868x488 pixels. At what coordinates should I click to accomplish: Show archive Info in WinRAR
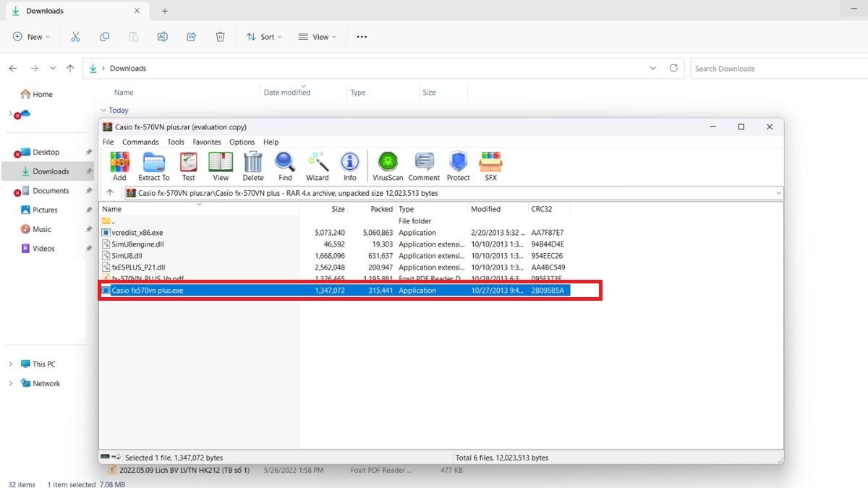tap(350, 166)
